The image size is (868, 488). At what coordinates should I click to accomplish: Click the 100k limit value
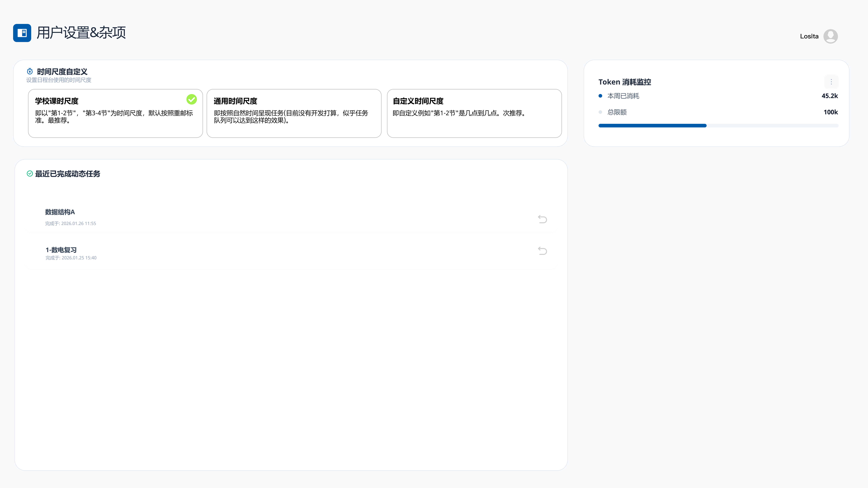[831, 112]
